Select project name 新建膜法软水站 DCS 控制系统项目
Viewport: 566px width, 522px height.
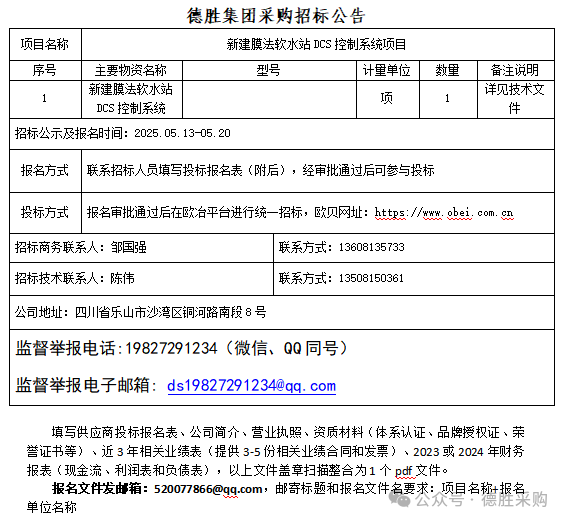coord(316,44)
